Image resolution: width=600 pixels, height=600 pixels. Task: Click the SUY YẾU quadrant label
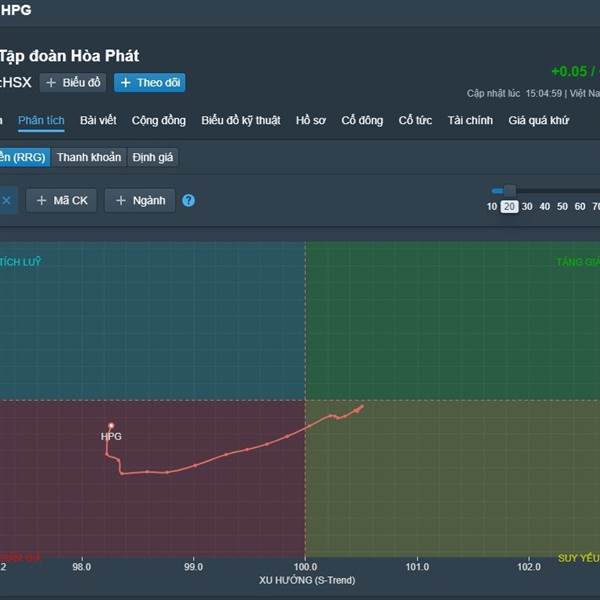click(579, 558)
